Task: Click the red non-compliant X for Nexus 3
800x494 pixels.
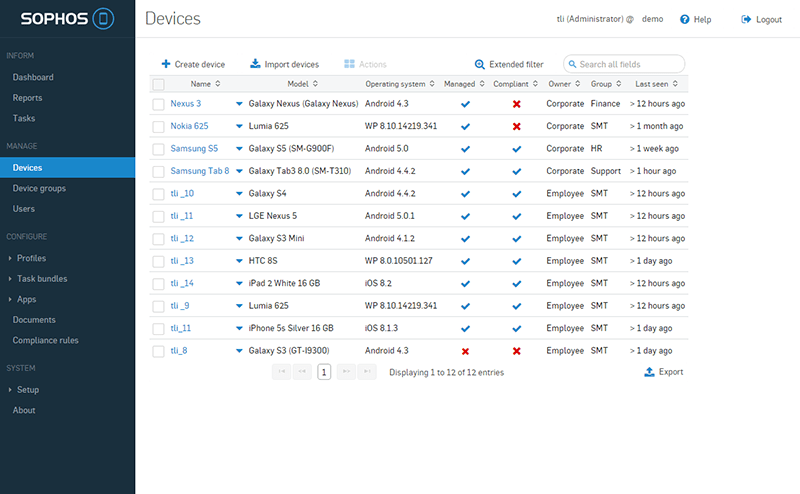Action: [x=516, y=104]
